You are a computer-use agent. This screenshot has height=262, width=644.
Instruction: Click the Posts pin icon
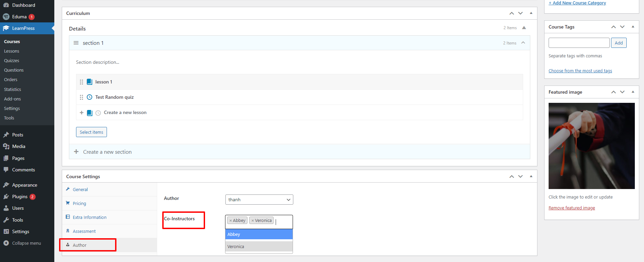click(x=6, y=135)
